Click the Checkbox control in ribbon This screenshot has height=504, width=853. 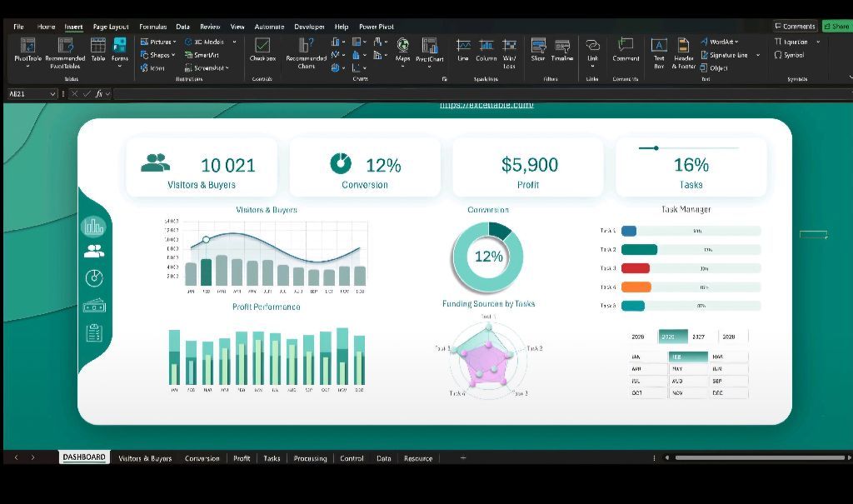(x=262, y=48)
